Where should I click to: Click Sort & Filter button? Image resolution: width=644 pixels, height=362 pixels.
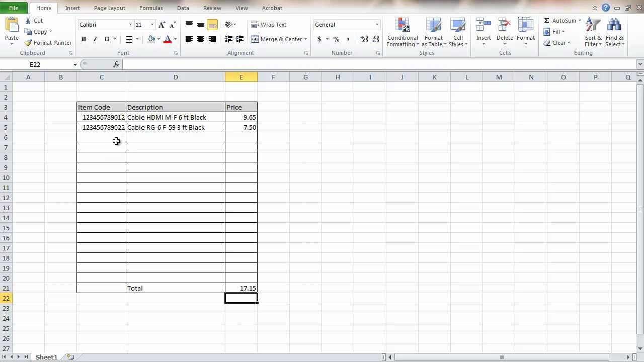coord(594,33)
